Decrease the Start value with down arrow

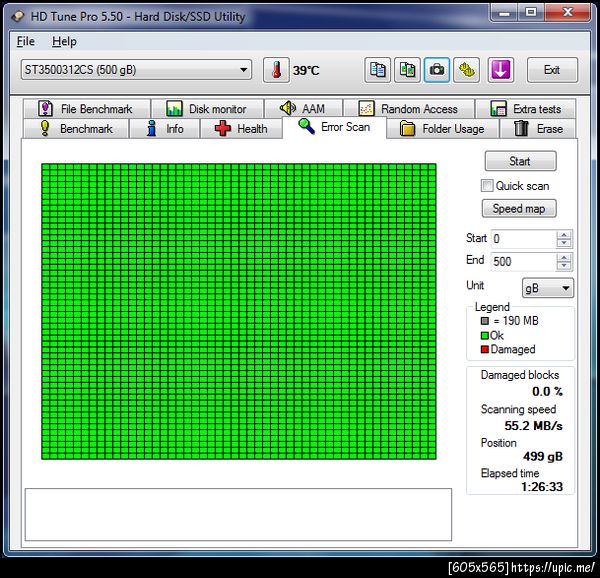pyautogui.click(x=564, y=243)
